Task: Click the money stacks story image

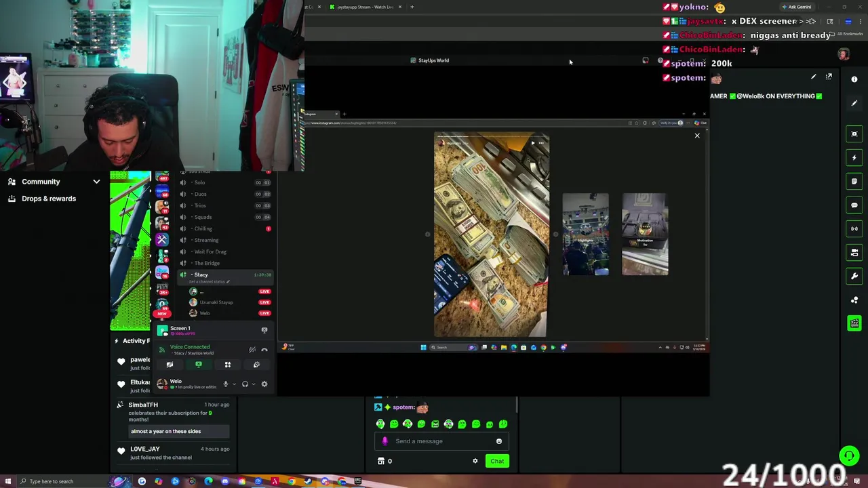Action: coord(491,235)
